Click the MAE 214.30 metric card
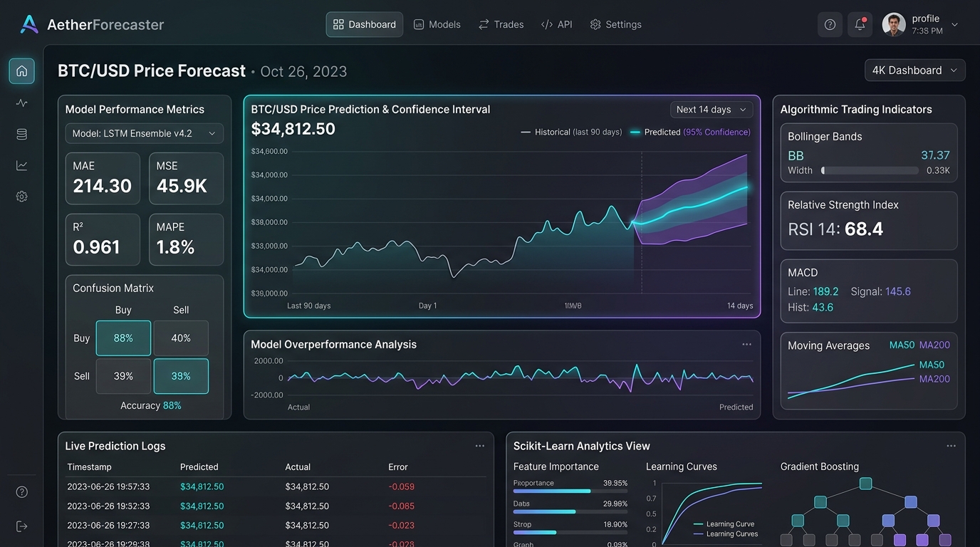Image resolution: width=980 pixels, height=547 pixels. point(103,179)
